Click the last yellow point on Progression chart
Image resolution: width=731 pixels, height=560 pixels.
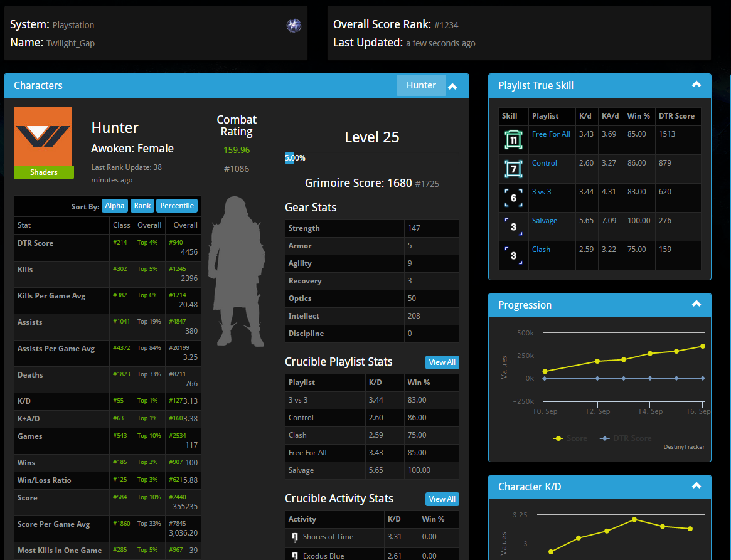pyautogui.click(x=703, y=346)
